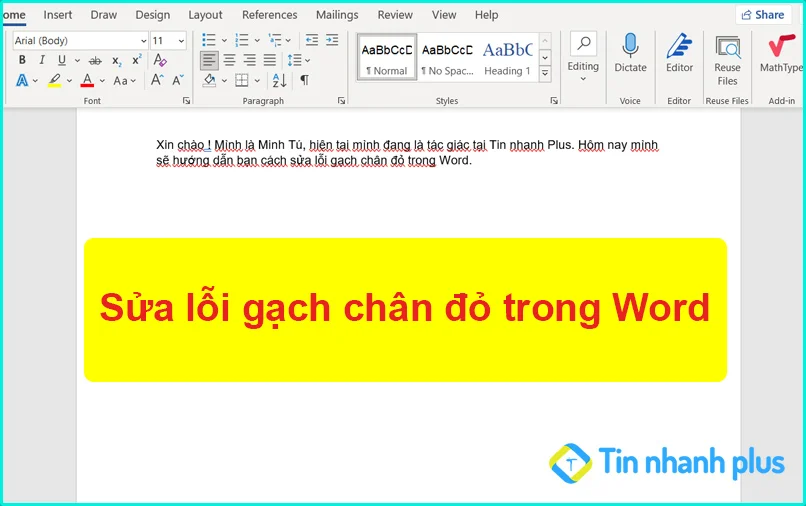Open Font dialog launcher
806x506 pixels.
(186, 101)
